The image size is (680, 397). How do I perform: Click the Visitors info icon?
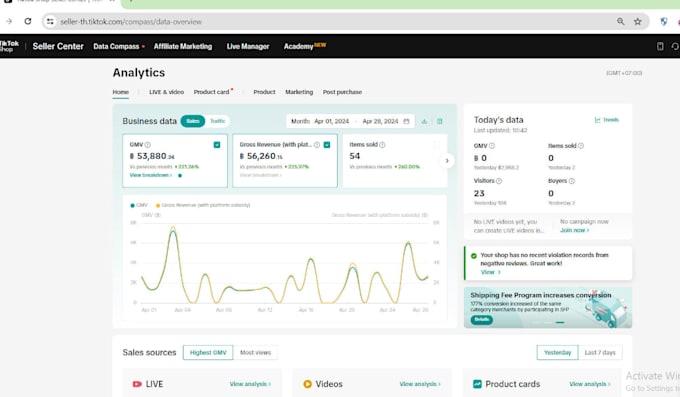[x=499, y=181]
